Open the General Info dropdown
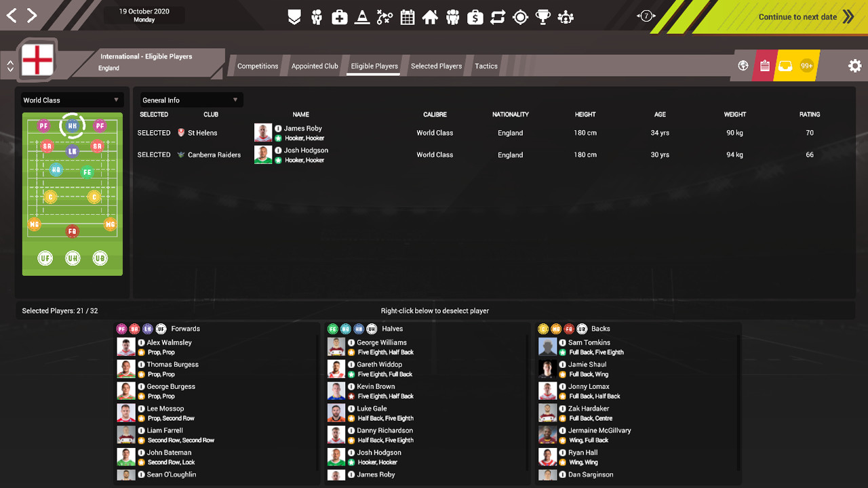This screenshot has width=868, height=488. tap(191, 99)
